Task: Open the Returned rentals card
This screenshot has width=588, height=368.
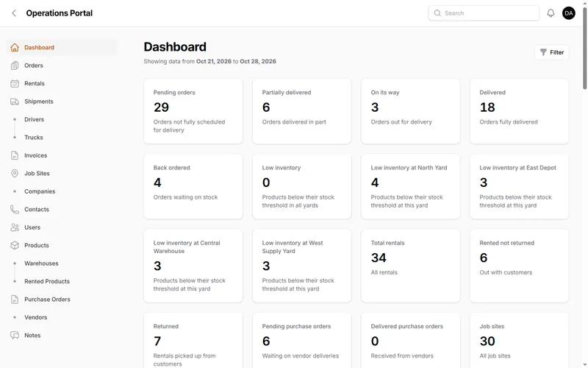Action: tap(193, 341)
